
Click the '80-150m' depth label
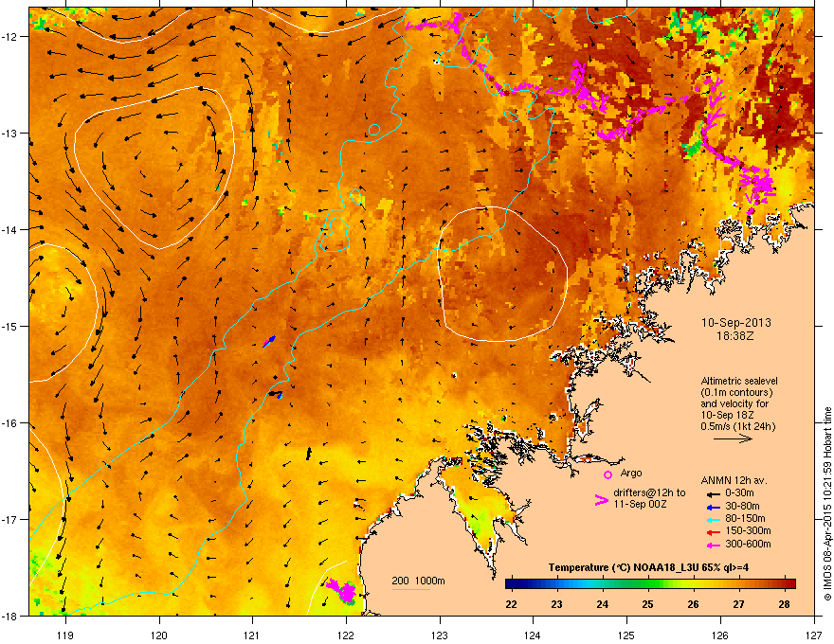[745, 519]
